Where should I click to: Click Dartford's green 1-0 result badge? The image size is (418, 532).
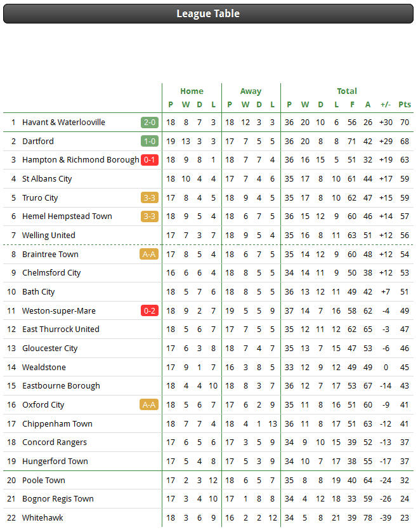pos(150,141)
